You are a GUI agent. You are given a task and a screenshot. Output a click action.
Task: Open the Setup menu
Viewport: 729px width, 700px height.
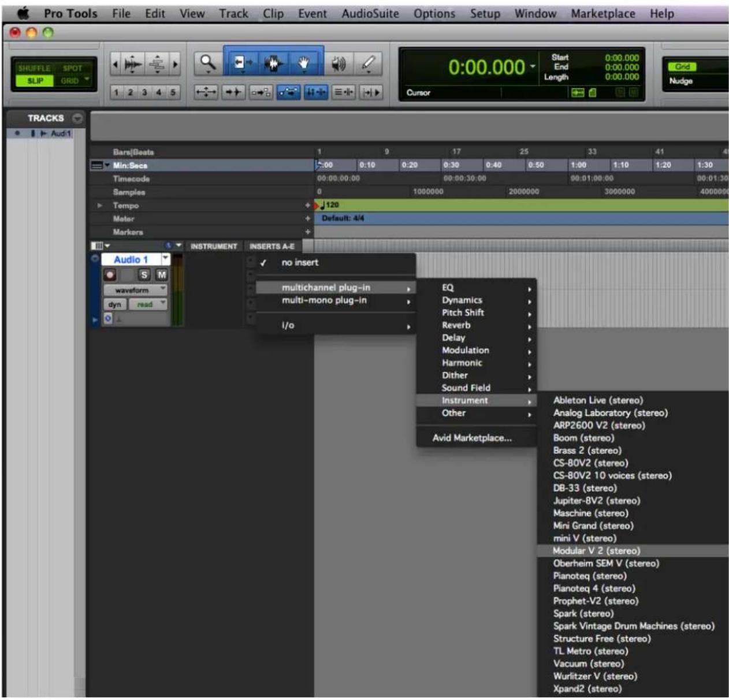pyautogui.click(x=485, y=13)
